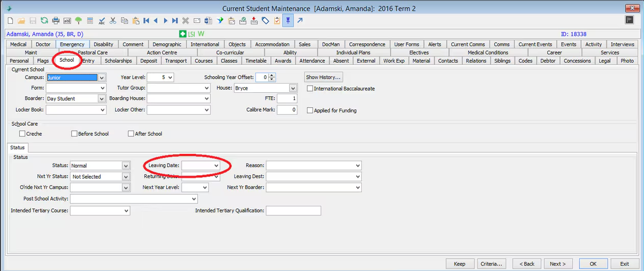Go to next record arrow icon
Screen dimensions: 644x271
[x=165, y=21]
